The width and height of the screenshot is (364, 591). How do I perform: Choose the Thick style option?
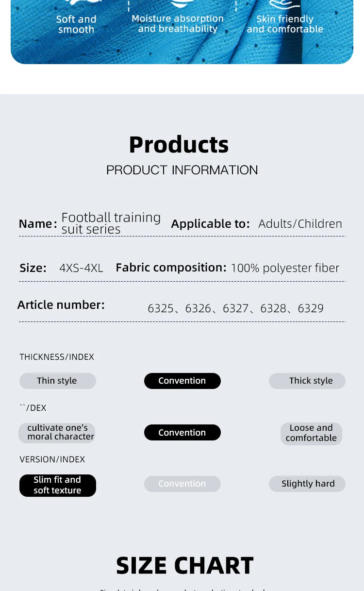(x=307, y=381)
